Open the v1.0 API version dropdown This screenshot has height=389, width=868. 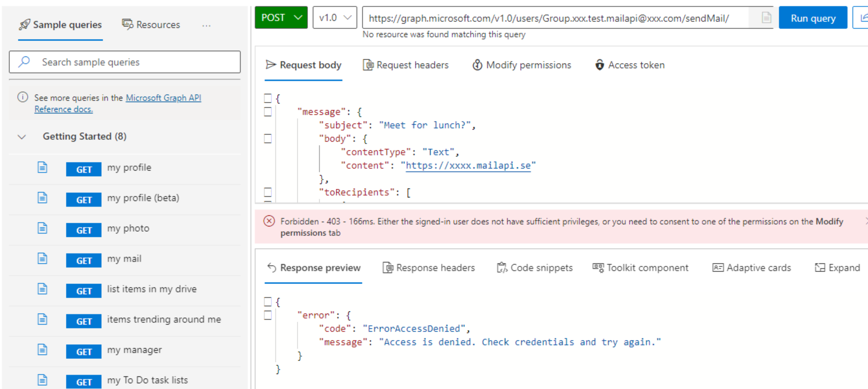[x=334, y=18]
